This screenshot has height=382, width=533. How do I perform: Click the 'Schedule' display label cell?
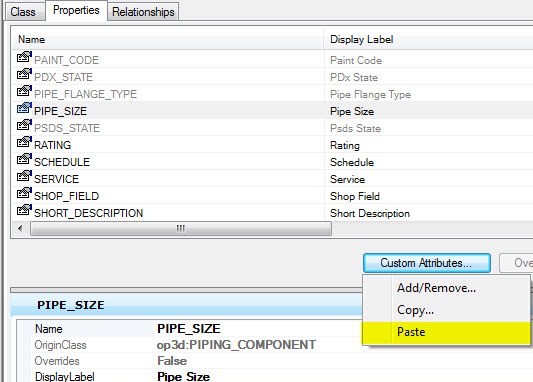(x=352, y=162)
